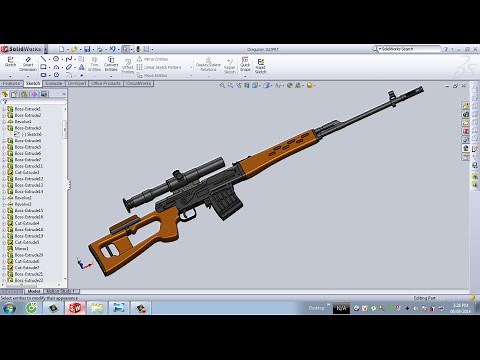480x360 pixels.
Task: Click Zoom to Area magnifier icon
Action: click(x=230, y=85)
